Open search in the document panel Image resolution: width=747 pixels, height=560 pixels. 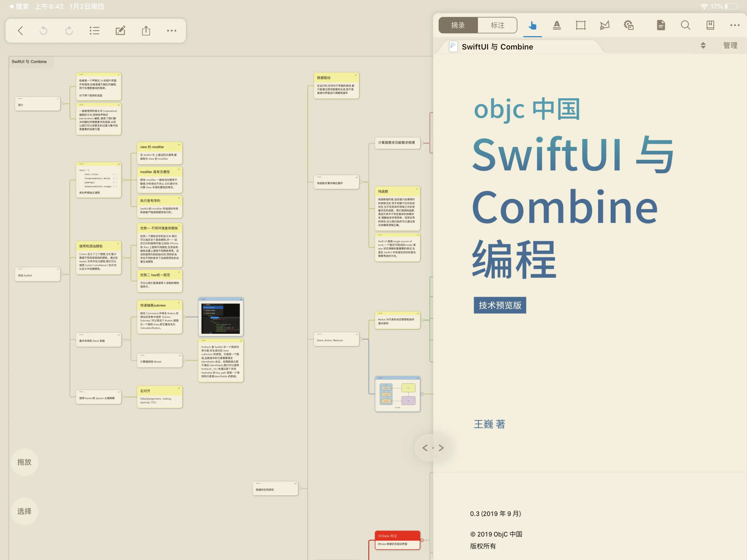(685, 25)
